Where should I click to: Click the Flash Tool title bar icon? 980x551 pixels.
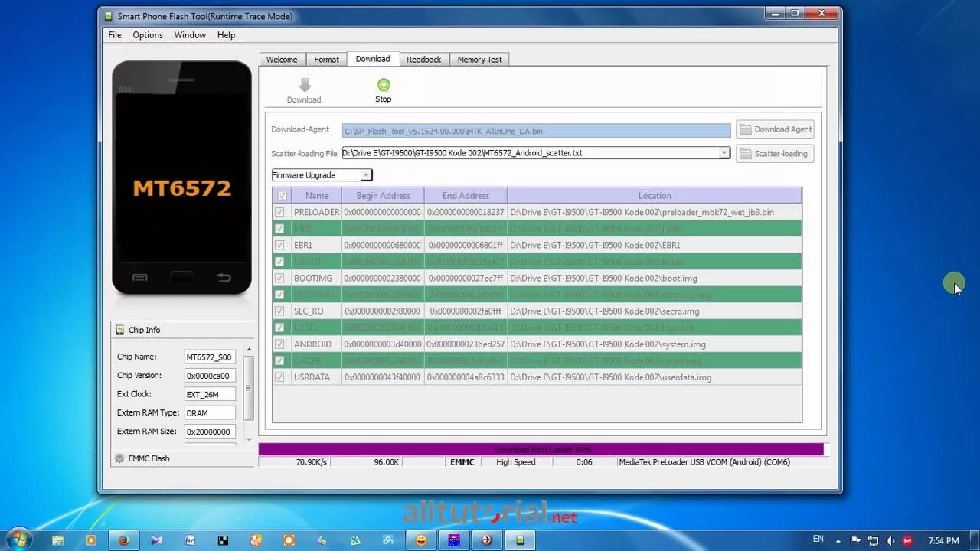pos(108,16)
